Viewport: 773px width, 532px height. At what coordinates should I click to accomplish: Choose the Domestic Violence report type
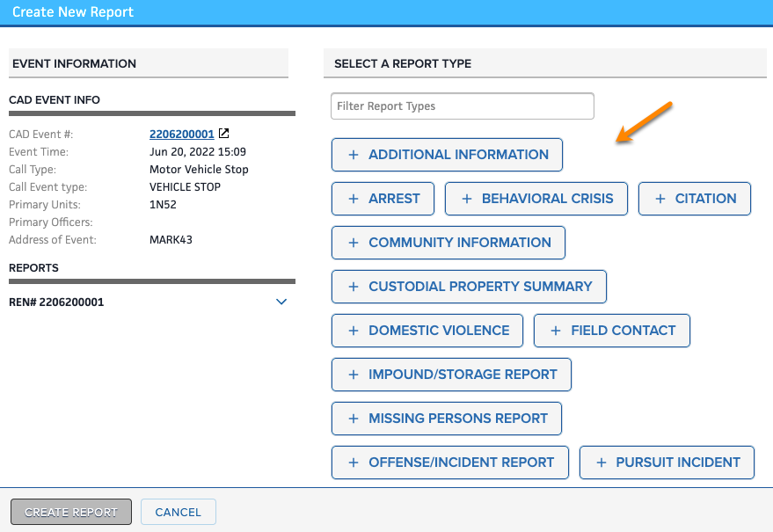(x=427, y=331)
